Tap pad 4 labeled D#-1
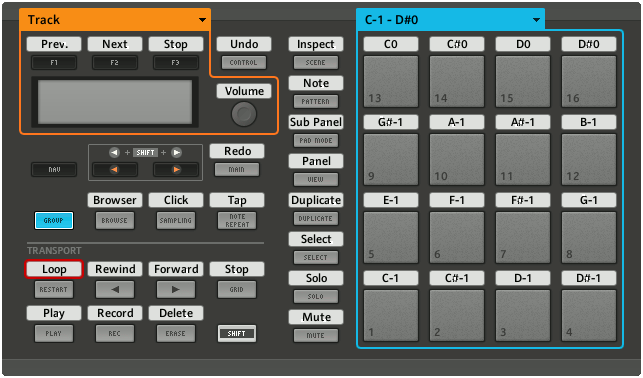The height and width of the screenshot is (378, 643). (x=589, y=315)
